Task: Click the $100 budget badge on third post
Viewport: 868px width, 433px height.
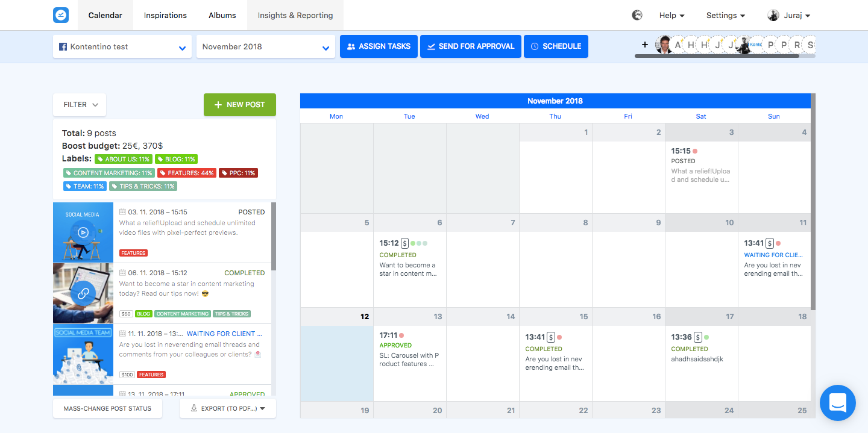Action: click(x=127, y=375)
